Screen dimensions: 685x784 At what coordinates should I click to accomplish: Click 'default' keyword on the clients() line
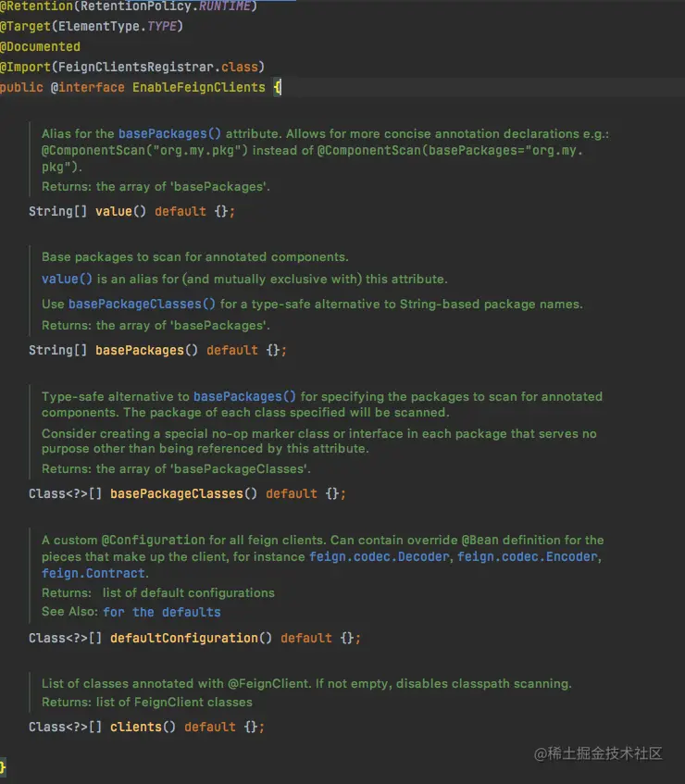click(210, 727)
